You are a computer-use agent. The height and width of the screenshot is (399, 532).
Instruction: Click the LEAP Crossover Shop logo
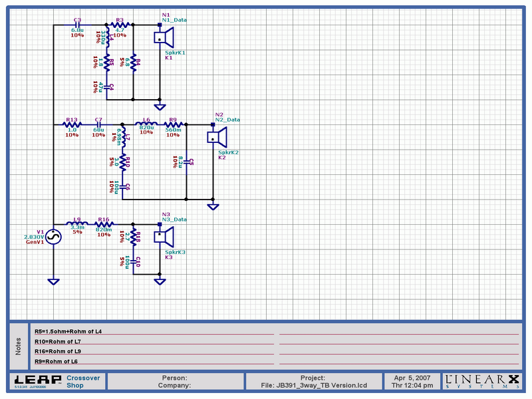click(x=57, y=381)
